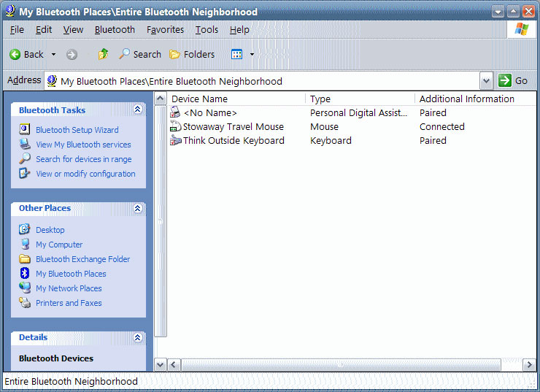Select the Stowaway Travel Mouse device icon

click(x=176, y=126)
